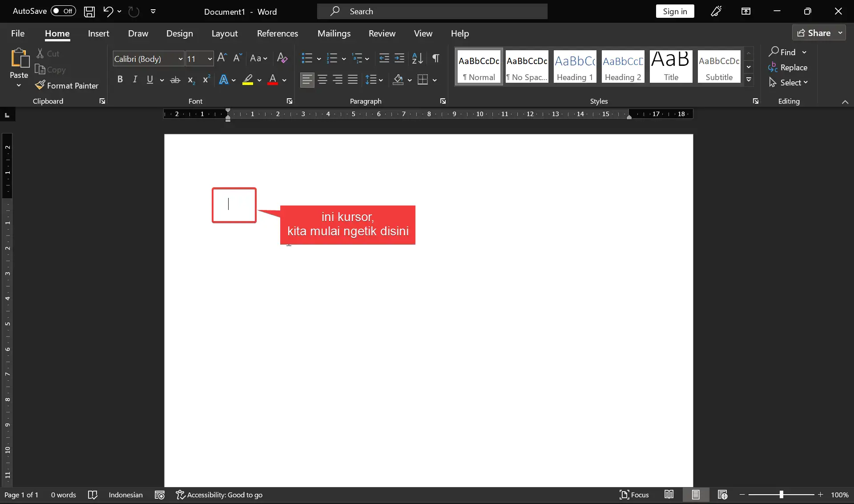Switch to the Layout tab
The height and width of the screenshot is (504, 854).
click(224, 33)
